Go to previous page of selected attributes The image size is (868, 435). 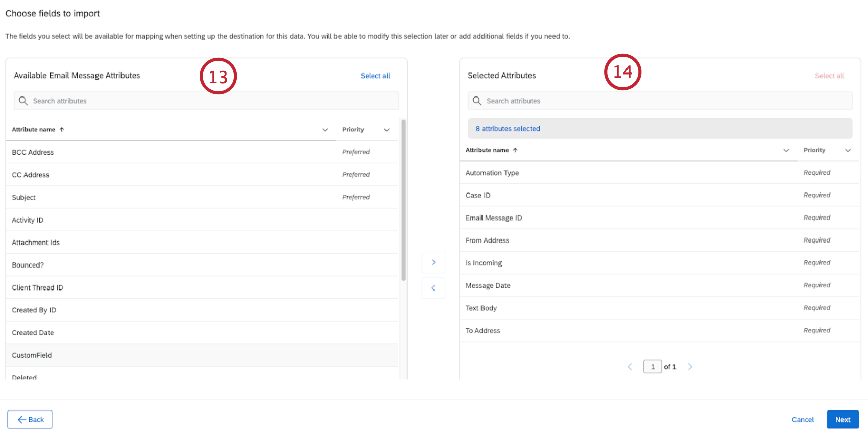tap(630, 367)
